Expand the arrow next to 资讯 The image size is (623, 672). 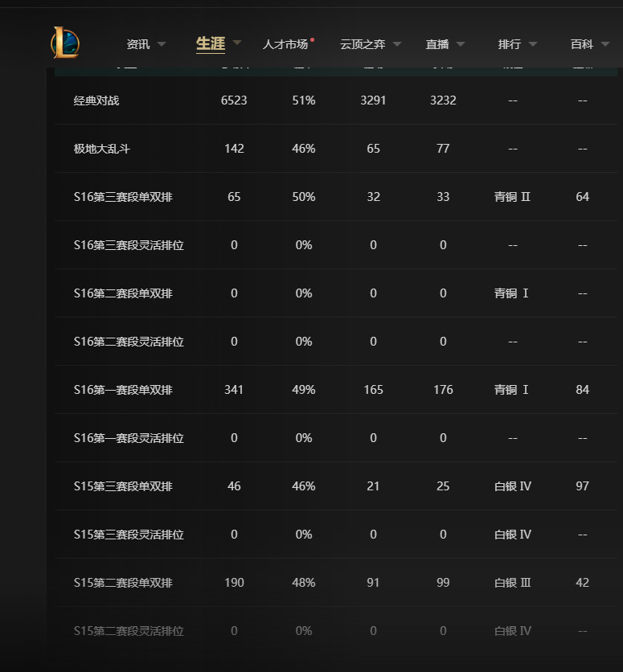pyautogui.click(x=162, y=44)
